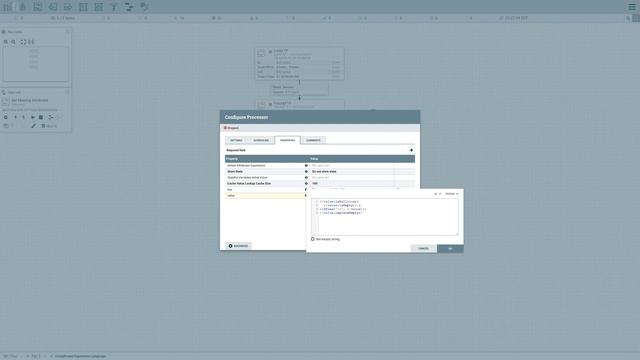Click the Value column header

(362, 159)
